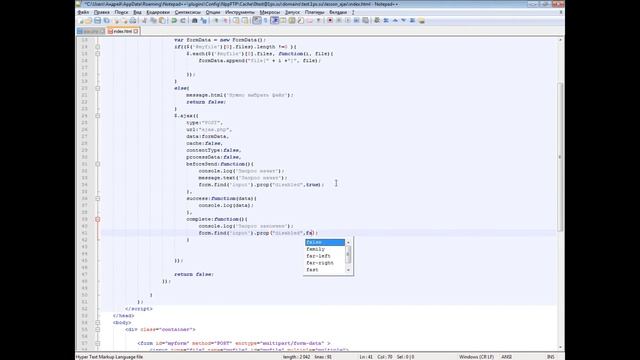
Task: Open the Макросы menu
Action: [x=270, y=12]
